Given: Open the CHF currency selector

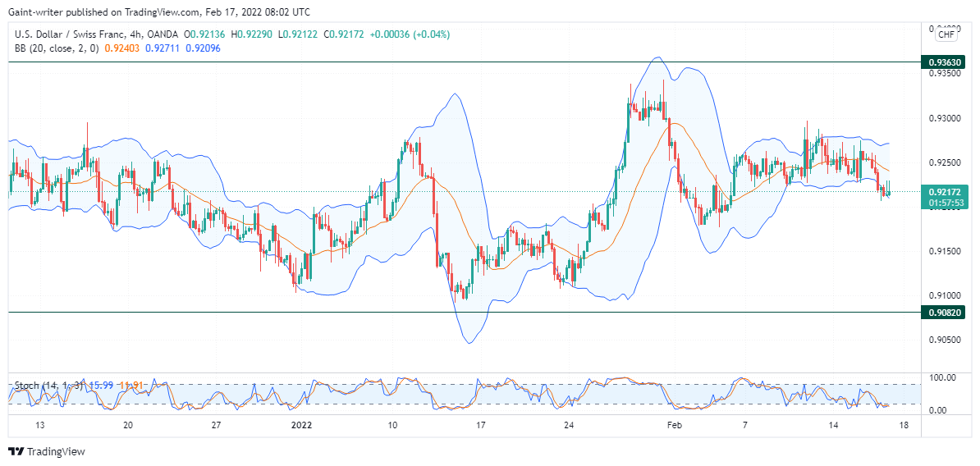Looking at the screenshot, I should 945,35.
